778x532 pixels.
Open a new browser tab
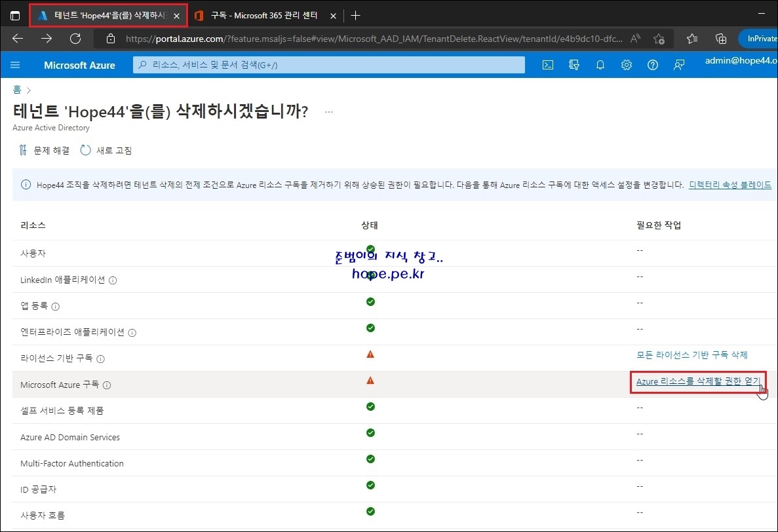[x=355, y=15]
